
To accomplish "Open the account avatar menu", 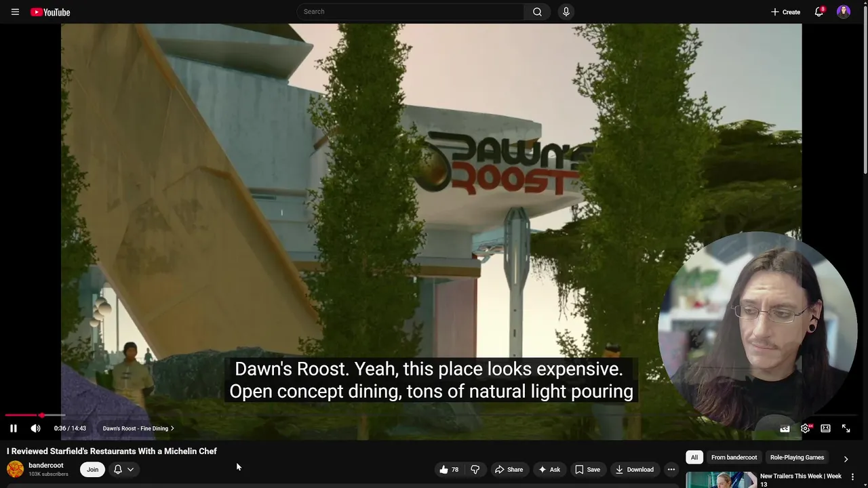I will pos(844,12).
